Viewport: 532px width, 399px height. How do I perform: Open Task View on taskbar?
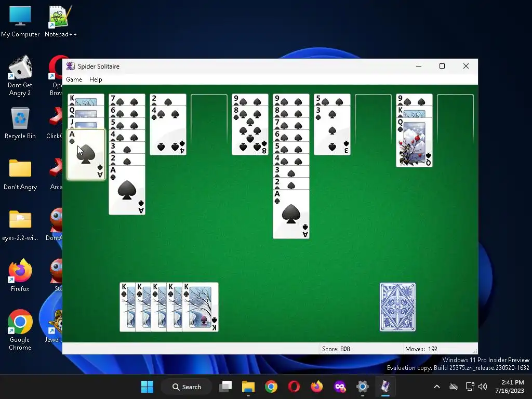(225, 387)
